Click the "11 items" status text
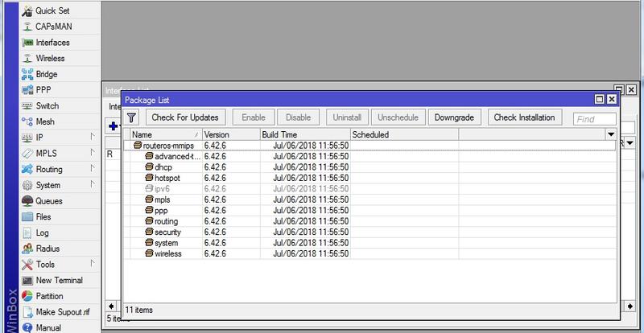Viewport: 644px width, 333px height. (x=138, y=310)
